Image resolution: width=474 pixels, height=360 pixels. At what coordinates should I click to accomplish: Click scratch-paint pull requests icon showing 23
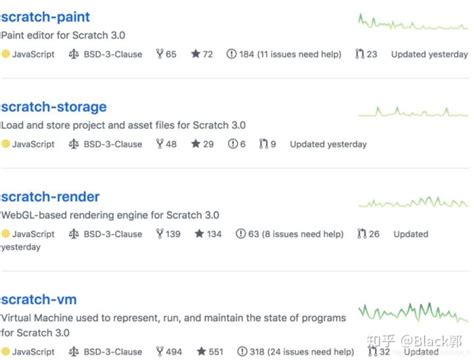point(360,54)
